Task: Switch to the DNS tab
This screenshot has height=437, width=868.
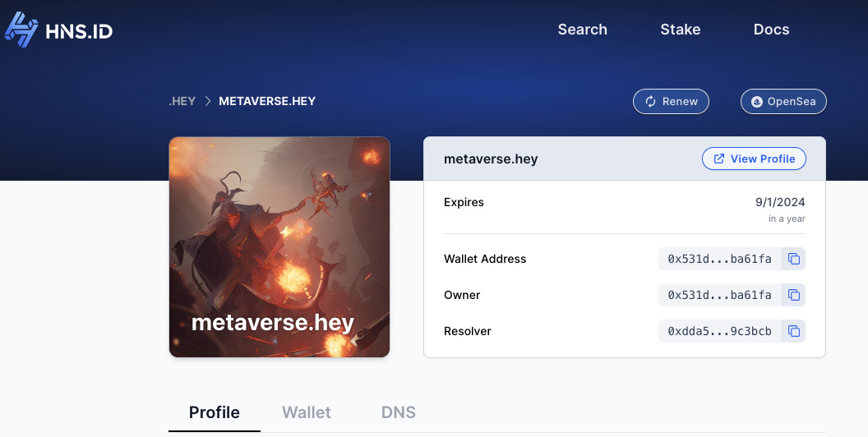Action: tap(399, 412)
